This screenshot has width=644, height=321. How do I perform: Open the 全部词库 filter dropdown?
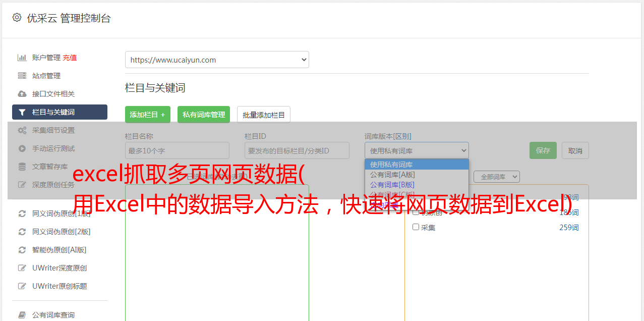coord(496,177)
